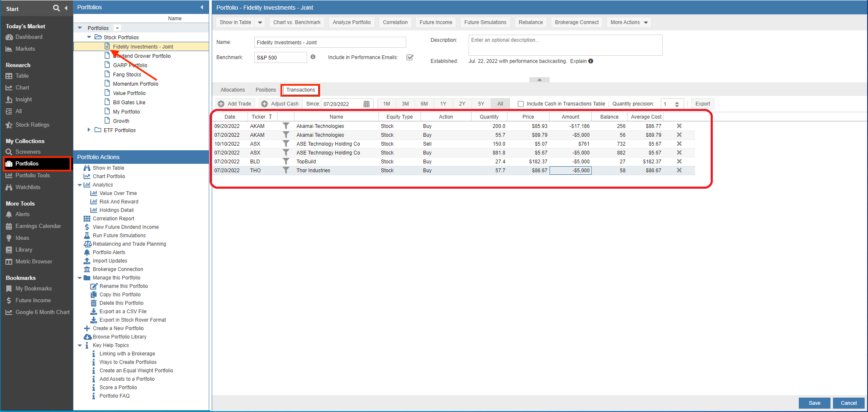This screenshot has height=412, width=868.
Task: Click the Brokerage Connect button
Action: click(x=577, y=22)
